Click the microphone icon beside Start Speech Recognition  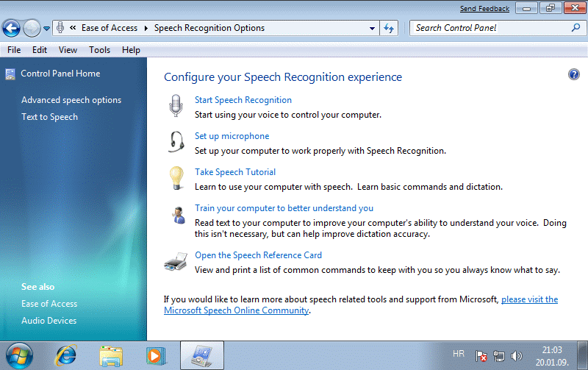click(x=176, y=105)
